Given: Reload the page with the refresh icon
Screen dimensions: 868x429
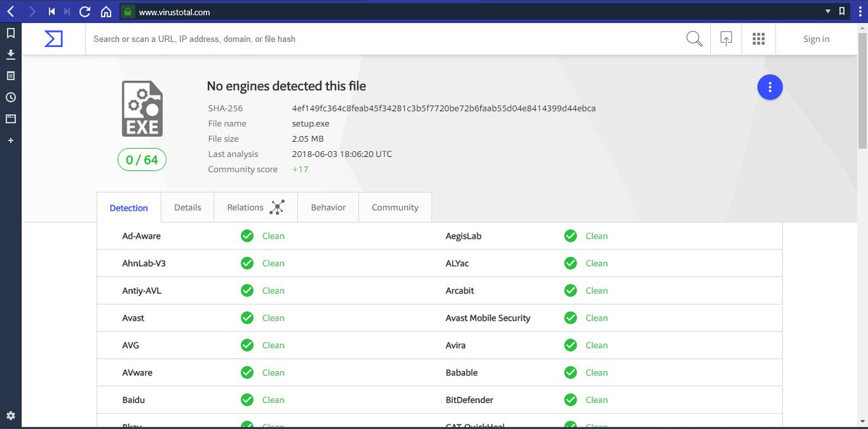Looking at the screenshot, I should coord(85,12).
